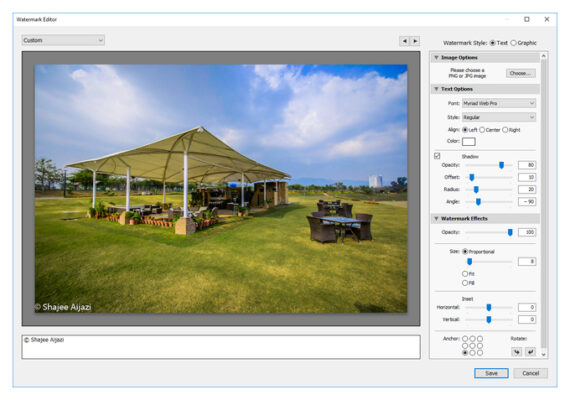Disable the Shadow checkbox
This screenshot has width=570, height=400.
[x=437, y=156]
